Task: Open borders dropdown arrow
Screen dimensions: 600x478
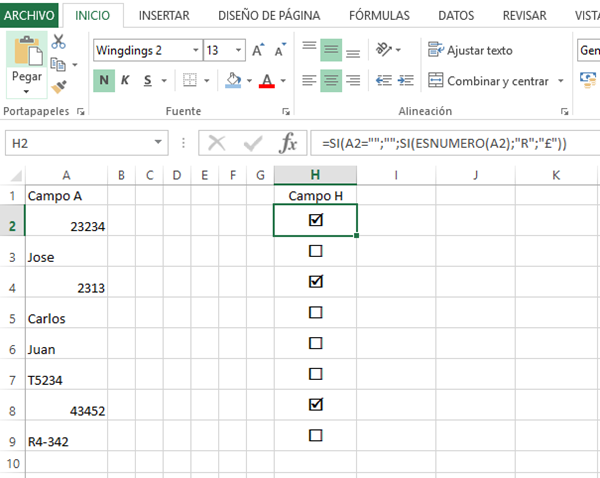Action: [x=207, y=80]
